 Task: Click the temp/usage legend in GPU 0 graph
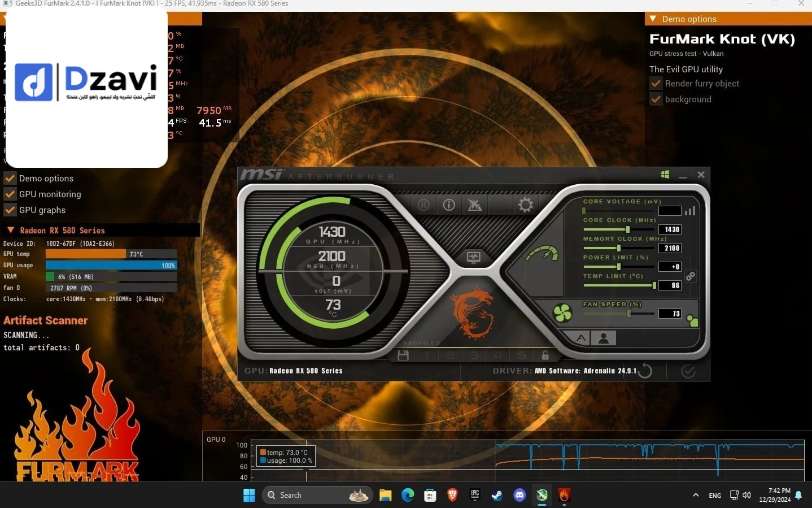286,457
